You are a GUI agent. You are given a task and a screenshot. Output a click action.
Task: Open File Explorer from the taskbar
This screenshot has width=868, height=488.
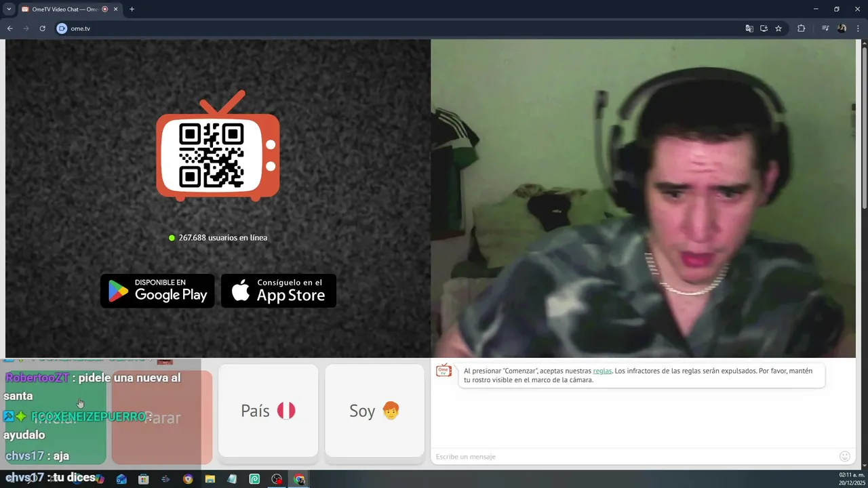click(x=210, y=479)
